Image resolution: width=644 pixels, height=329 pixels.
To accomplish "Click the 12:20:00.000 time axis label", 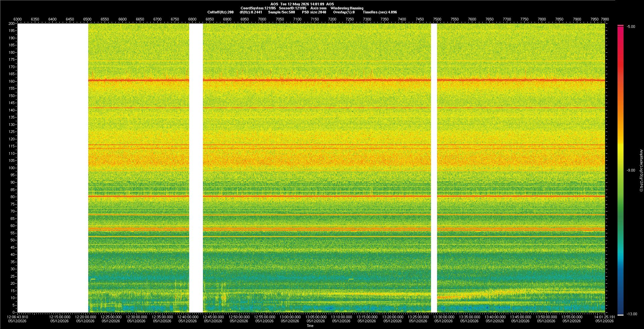I will tap(85, 317).
